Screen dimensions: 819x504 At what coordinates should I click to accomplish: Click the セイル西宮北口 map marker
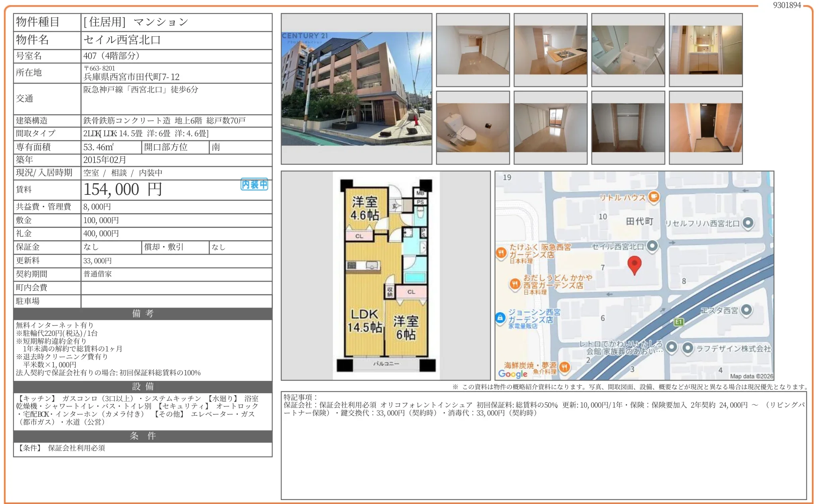click(652, 246)
